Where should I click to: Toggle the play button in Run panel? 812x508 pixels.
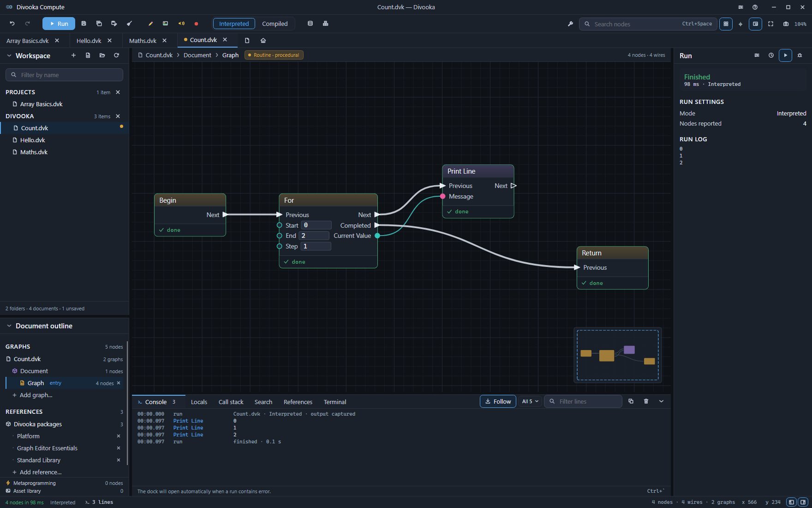point(785,55)
